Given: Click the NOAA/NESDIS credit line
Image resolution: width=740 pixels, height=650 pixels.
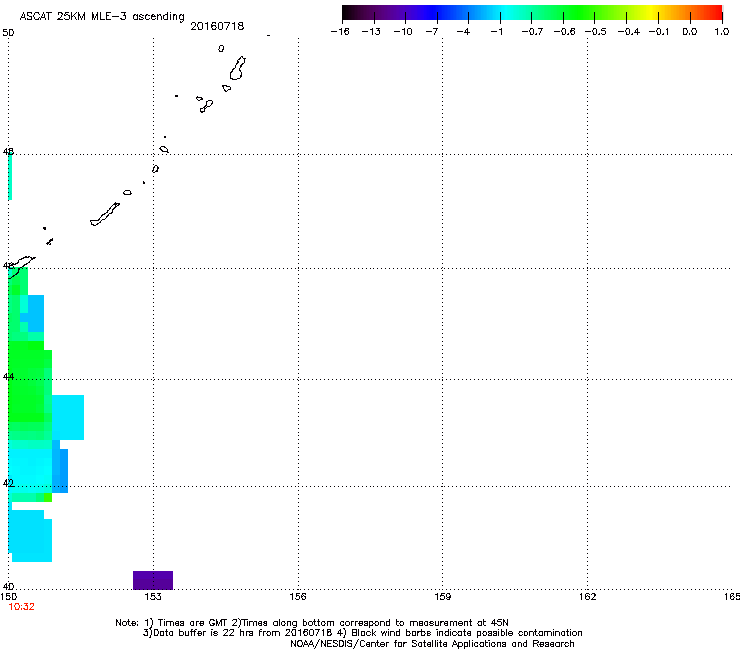Looking at the screenshot, I should 432,644.
